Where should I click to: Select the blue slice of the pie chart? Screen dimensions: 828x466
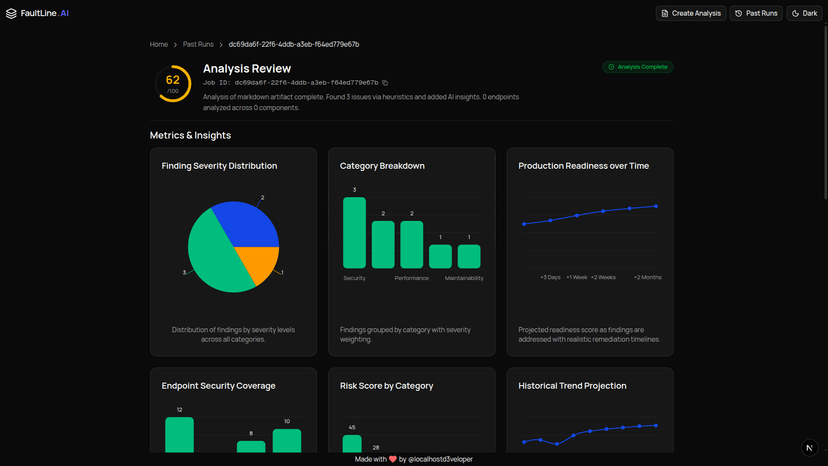pyautogui.click(x=246, y=222)
